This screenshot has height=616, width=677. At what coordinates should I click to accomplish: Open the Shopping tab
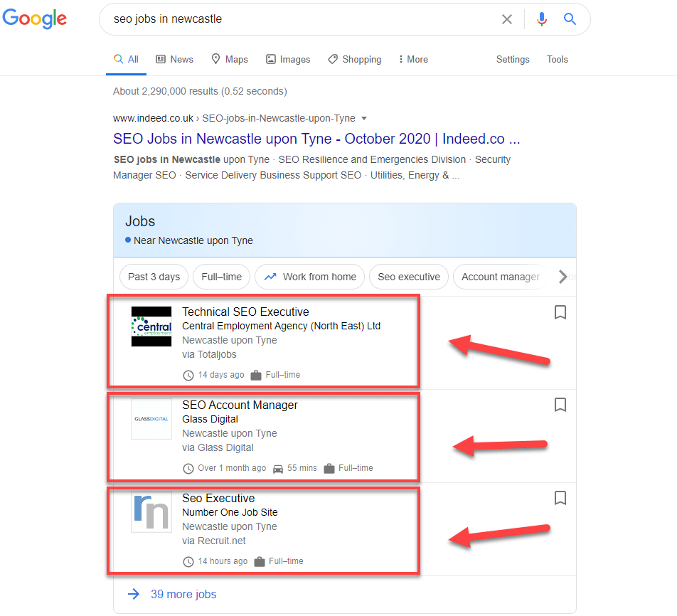pyautogui.click(x=354, y=59)
